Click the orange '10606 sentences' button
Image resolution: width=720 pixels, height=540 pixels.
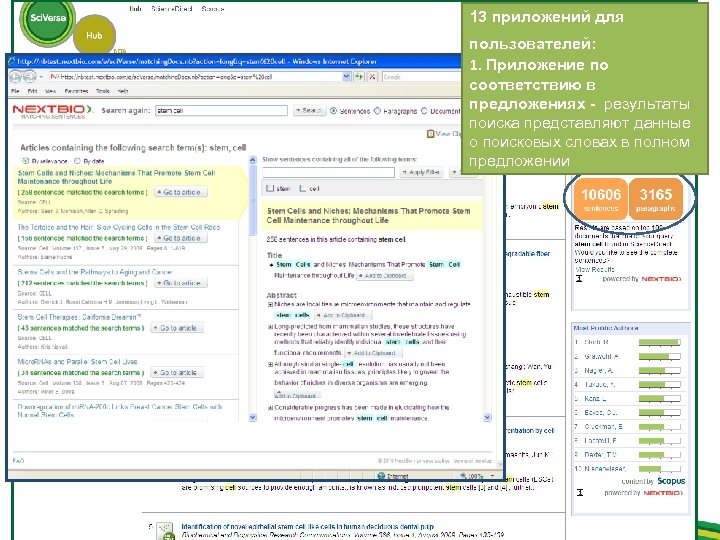tap(600, 200)
